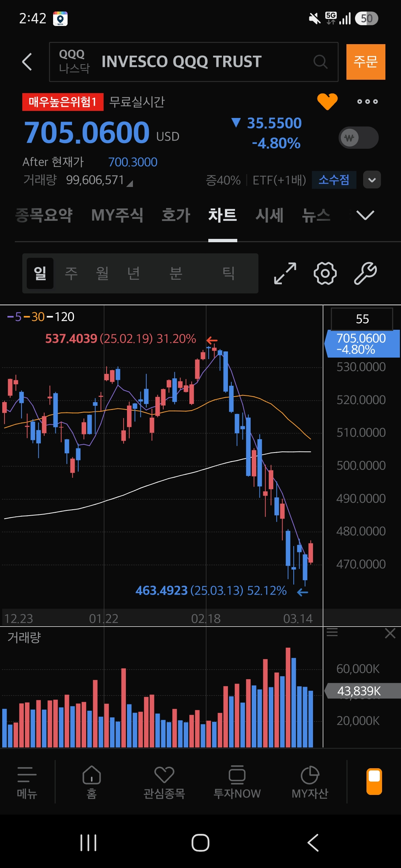Switch to MY주식 tab
401x868 pixels.
[117, 215]
